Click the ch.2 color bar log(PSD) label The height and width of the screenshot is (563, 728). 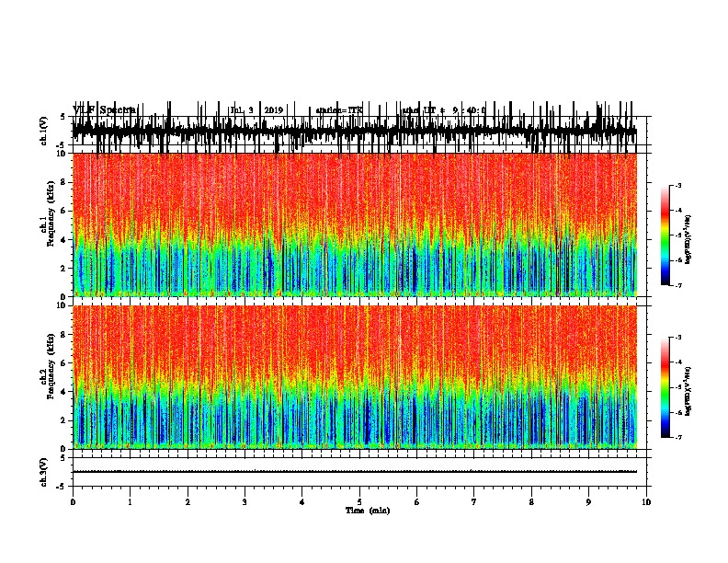click(x=688, y=391)
